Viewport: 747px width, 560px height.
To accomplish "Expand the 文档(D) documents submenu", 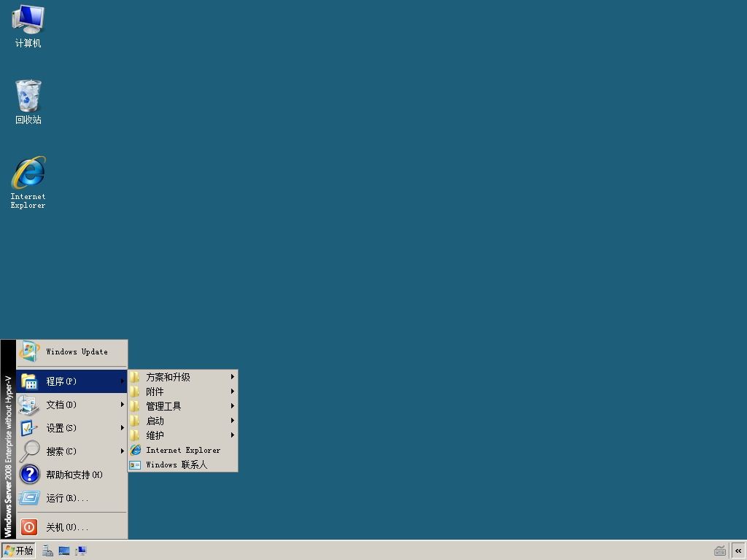I will tap(72, 405).
